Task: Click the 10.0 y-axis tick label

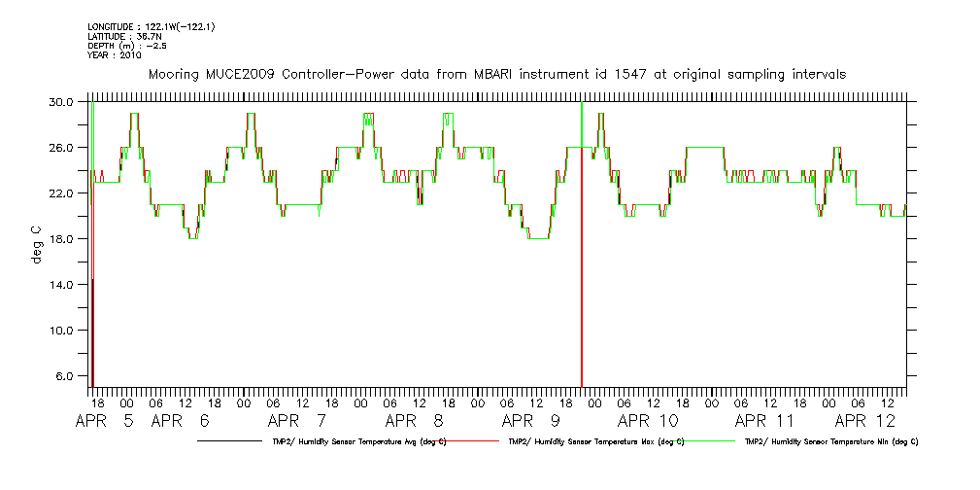Action: pos(61,331)
